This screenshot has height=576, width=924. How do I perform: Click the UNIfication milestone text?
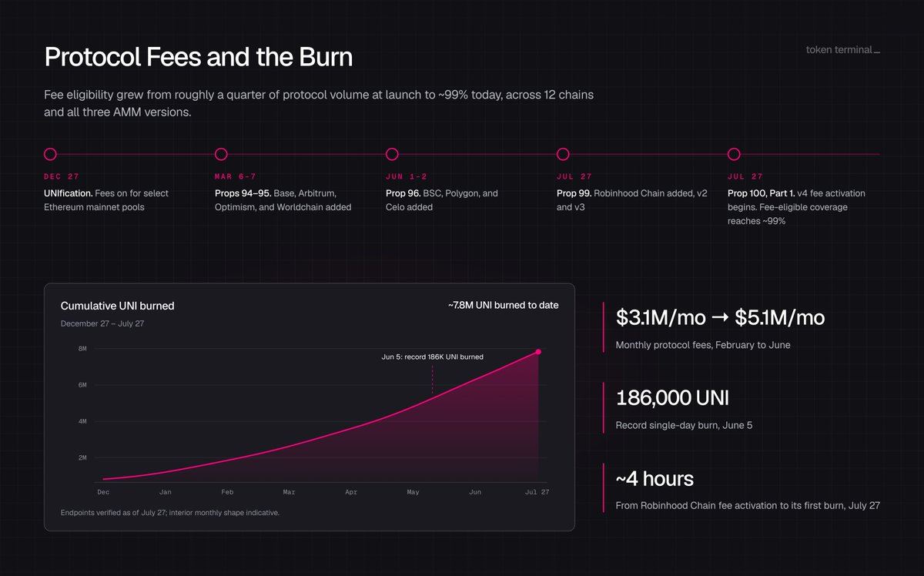tap(106, 200)
